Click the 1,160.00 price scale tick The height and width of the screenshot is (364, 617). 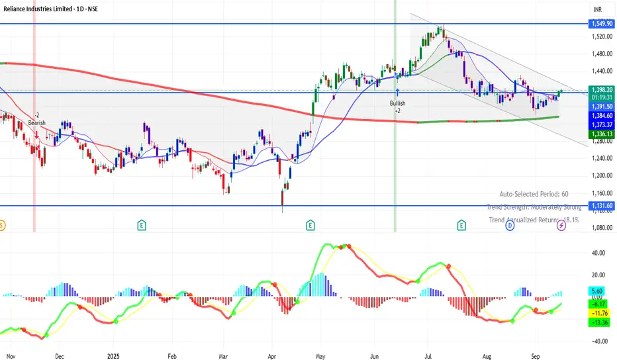pos(602,193)
